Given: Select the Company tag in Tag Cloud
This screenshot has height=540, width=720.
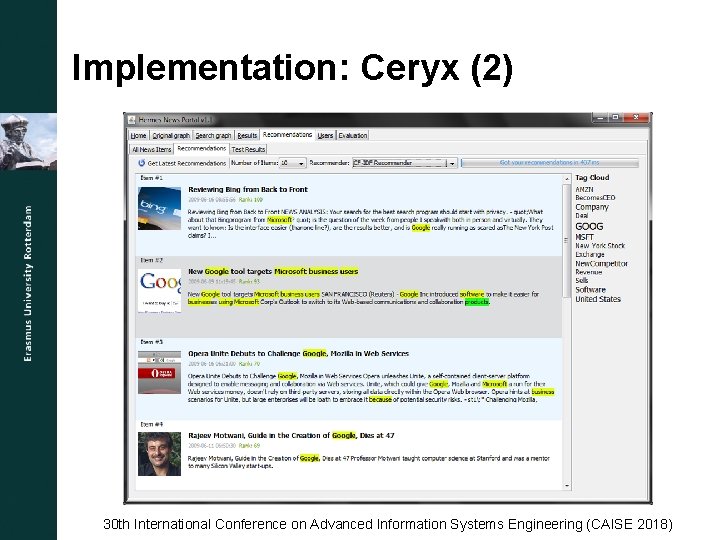Looking at the screenshot, I should 592,207.
